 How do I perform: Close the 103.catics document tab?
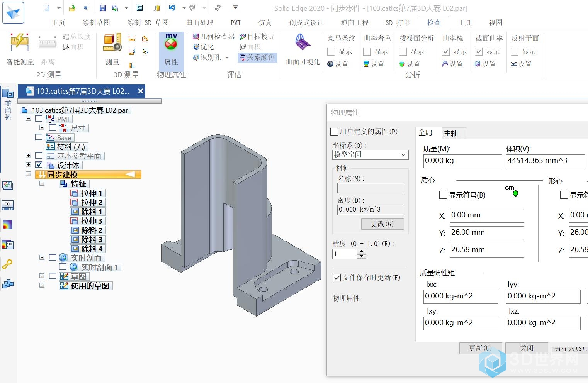(141, 91)
